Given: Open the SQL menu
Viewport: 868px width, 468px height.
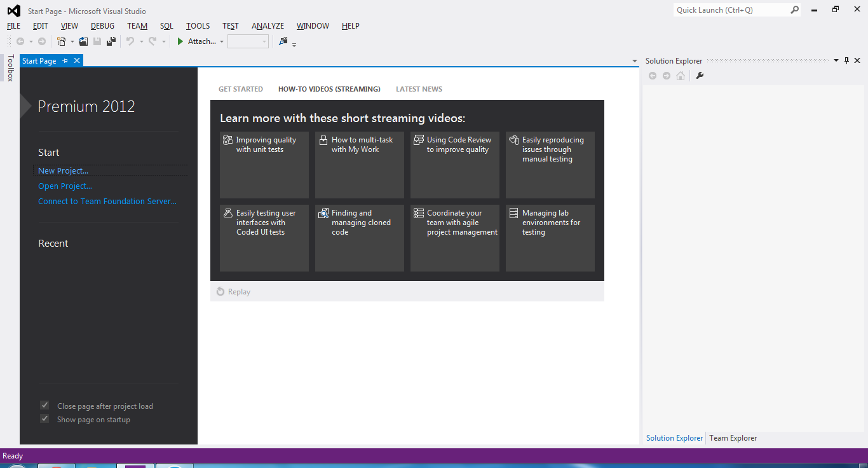Looking at the screenshot, I should (167, 26).
